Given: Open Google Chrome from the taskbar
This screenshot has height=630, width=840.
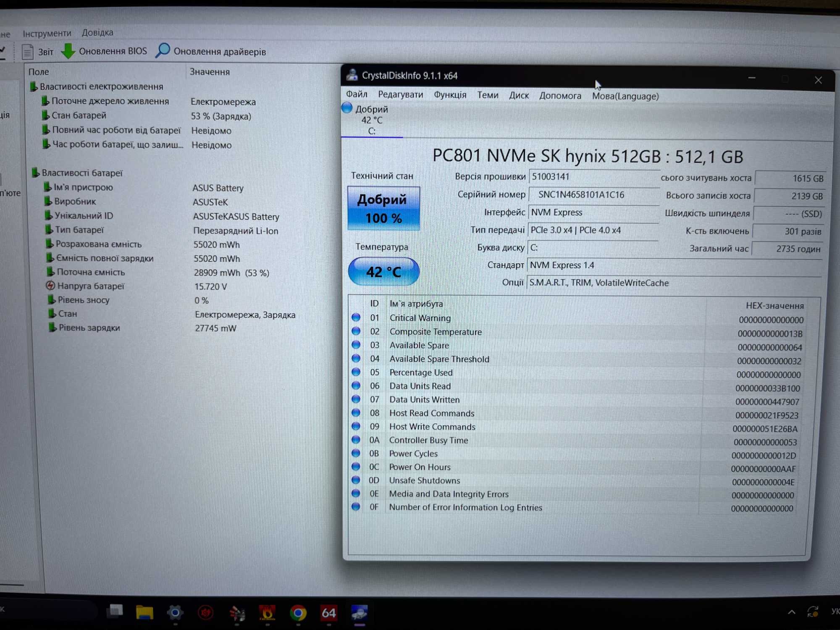Looking at the screenshot, I should pos(298,613).
